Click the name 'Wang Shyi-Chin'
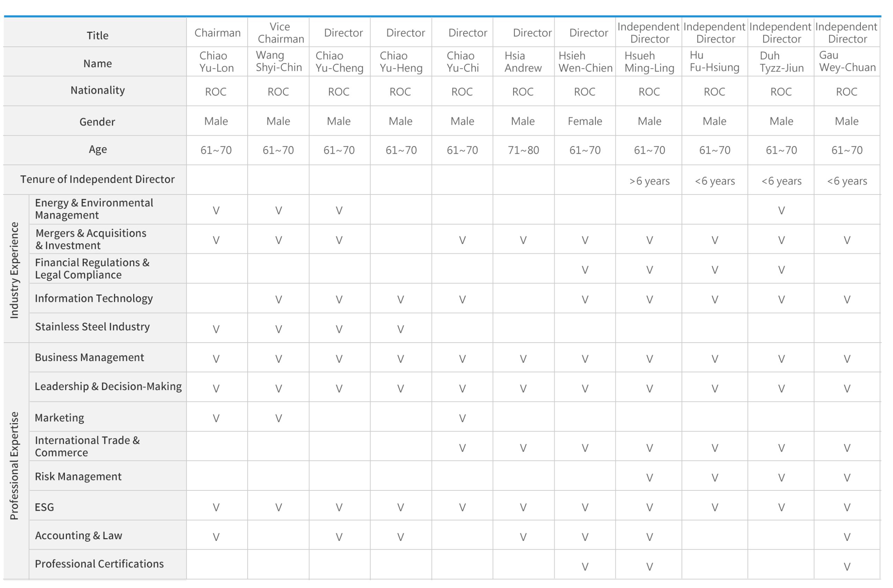This screenshot has width=893, height=588. [x=279, y=61]
